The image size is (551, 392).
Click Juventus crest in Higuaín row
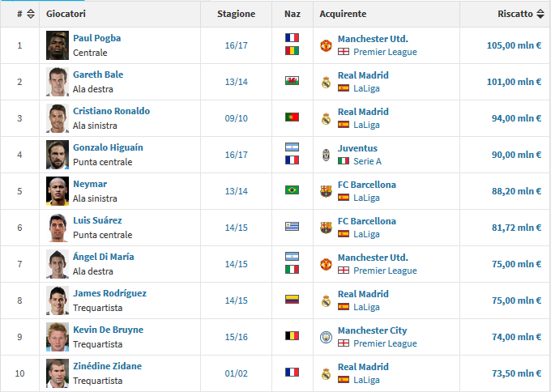click(326, 155)
